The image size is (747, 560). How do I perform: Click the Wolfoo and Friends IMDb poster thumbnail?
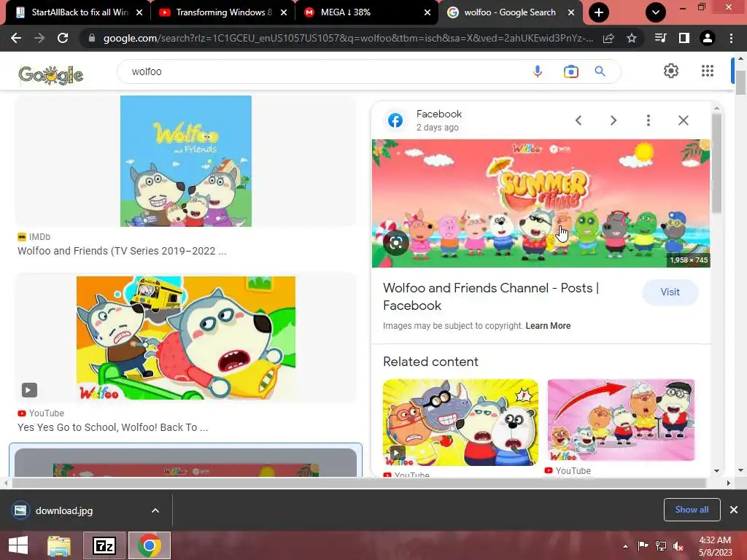(x=186, y=161)
